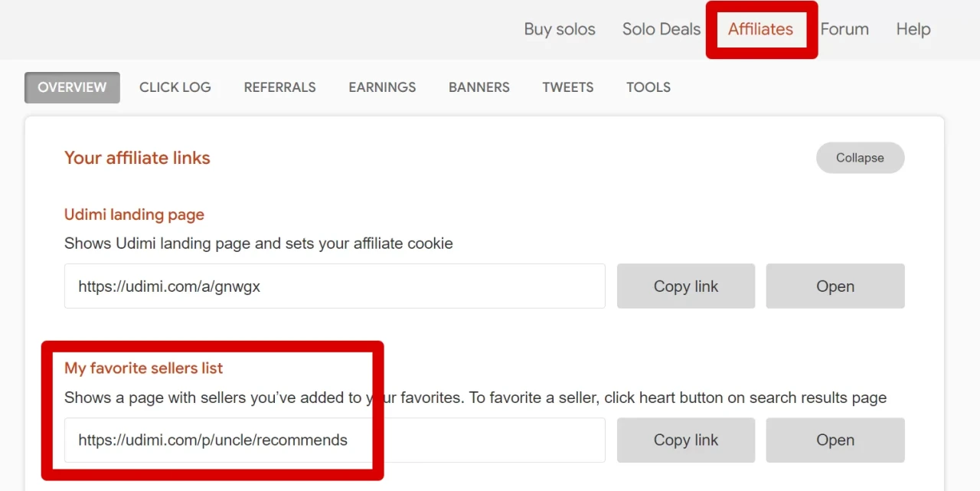View the Referrals tab

click(279, 87)
